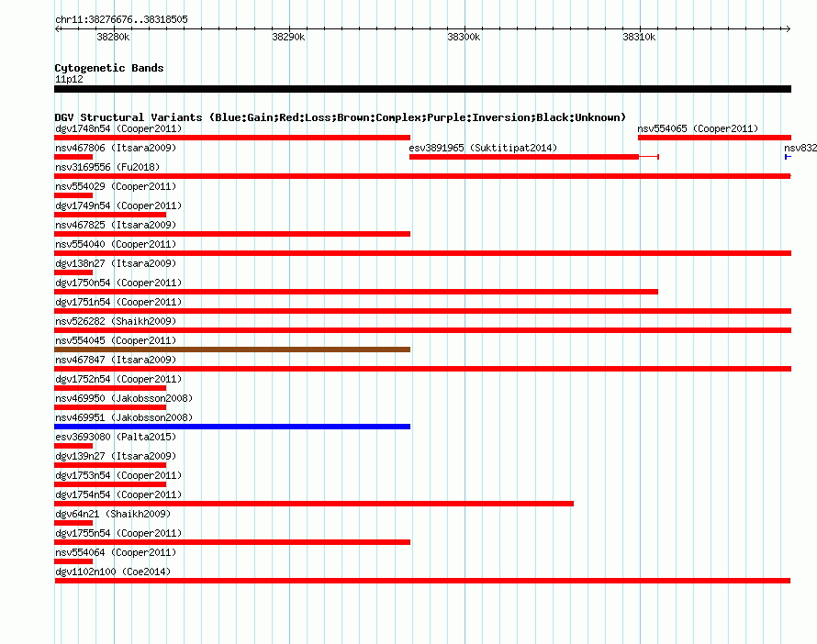Open nsv467847 (Itsara2009) variant

point(116,360)
